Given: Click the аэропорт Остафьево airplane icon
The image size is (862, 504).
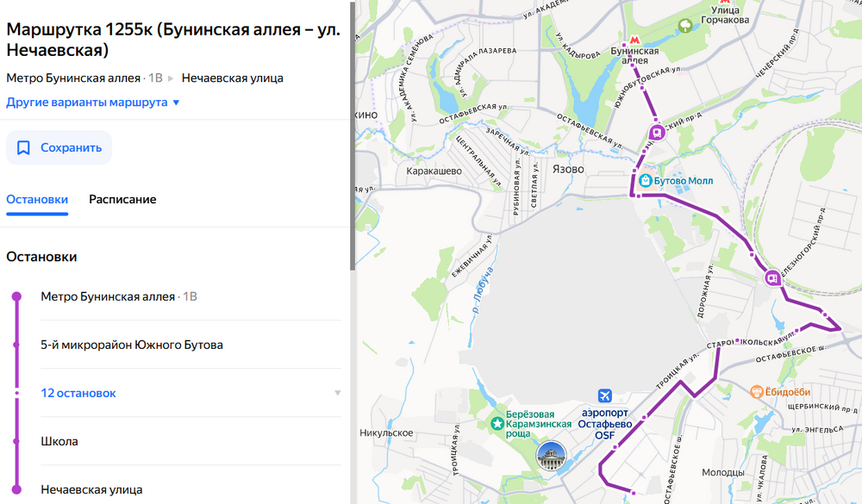Looking at the screenshot, I should 605,395.
